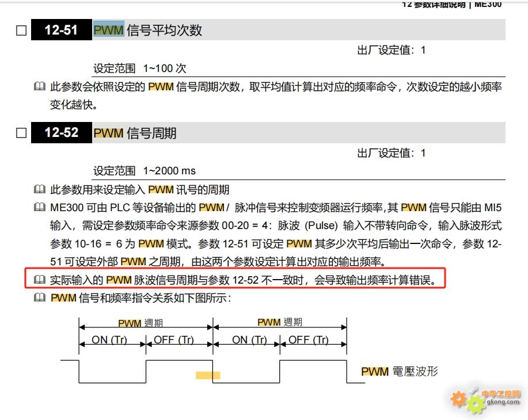Viewport: 528px width, 420px height.
Task: Click the black "12-51" parameter number label
Action: [61, 30]
